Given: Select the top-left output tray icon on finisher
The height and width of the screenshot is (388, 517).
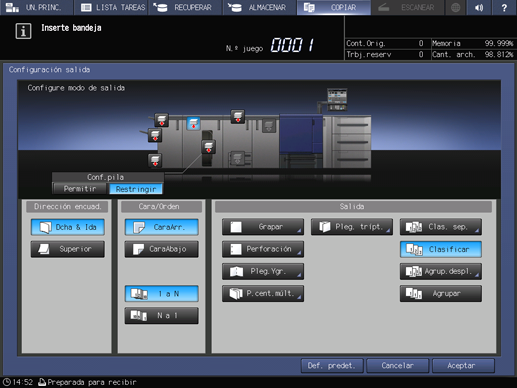Looking at the screenshot, I should 161,120.
